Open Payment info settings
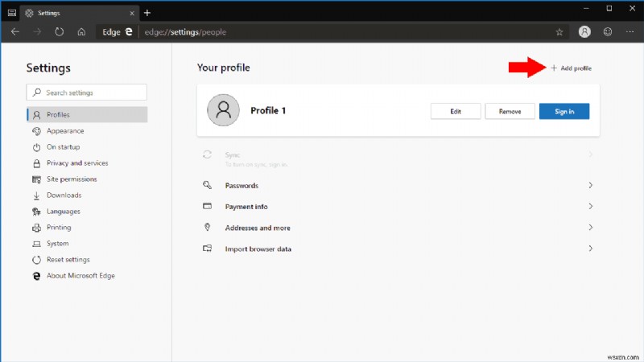 click(398, 207)
